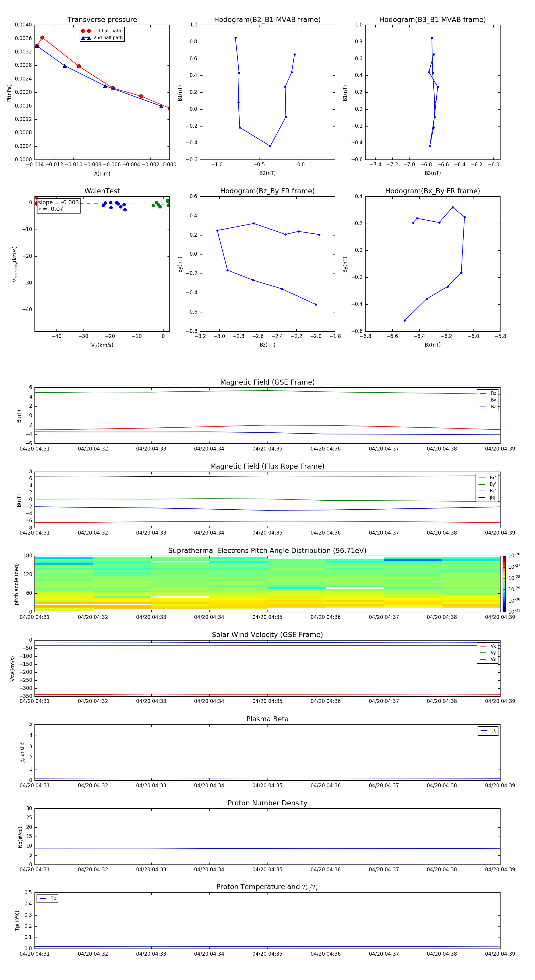Click the lowest point of the B2_B1 hodogram

pos(270,146)
